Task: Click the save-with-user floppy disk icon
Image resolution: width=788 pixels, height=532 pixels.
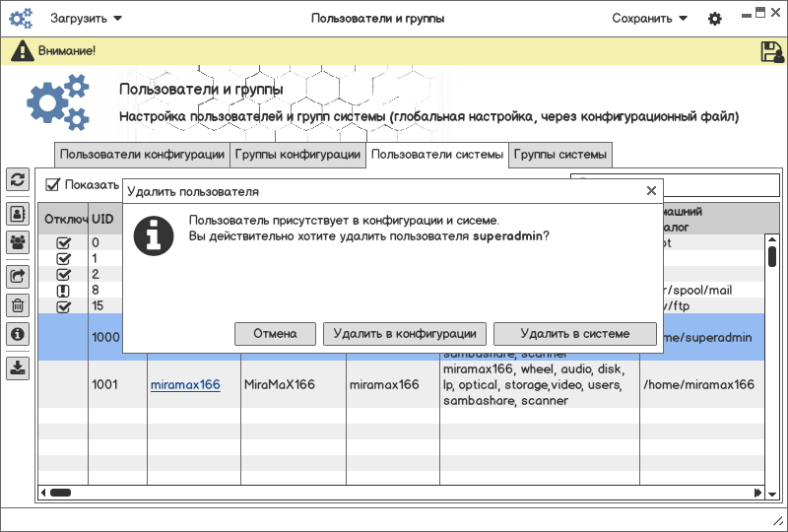Action: tap(771, 51)
